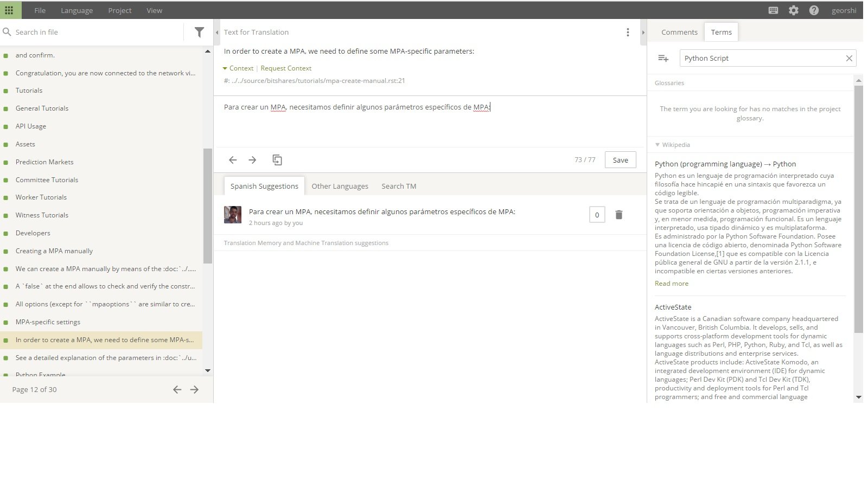Select 'A false at the end allows' string
Image resolution: width=868 pixels, height=488 pixels.
click(x=105, y=286)
